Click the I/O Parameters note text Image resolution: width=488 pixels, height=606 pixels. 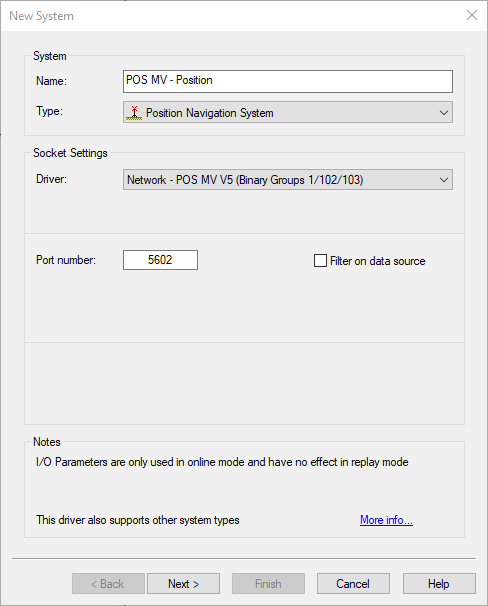pyautogui.click(x=222, y=462)
